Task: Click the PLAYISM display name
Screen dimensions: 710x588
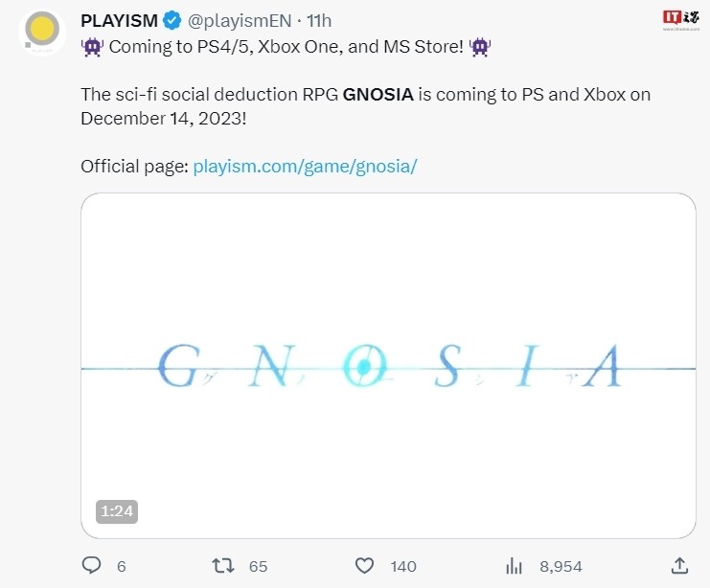Action: pyautogui.click(x=119, y=20)
